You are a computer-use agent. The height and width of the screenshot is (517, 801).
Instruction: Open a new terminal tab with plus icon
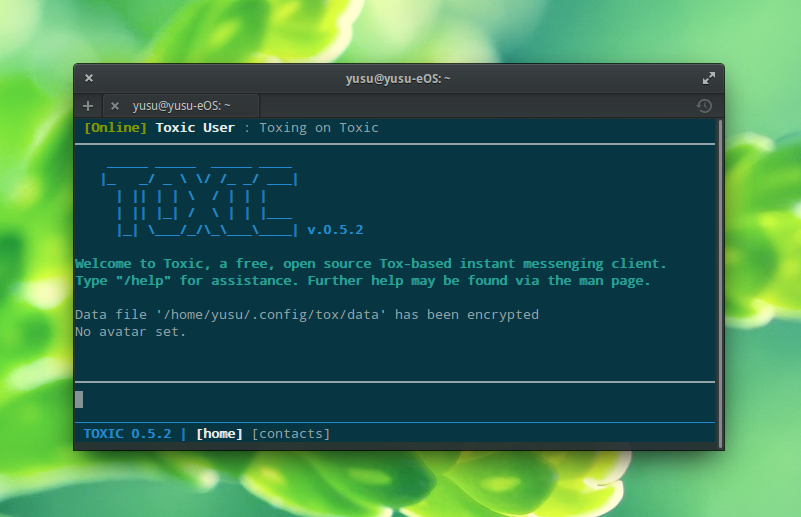click(88, 106)
